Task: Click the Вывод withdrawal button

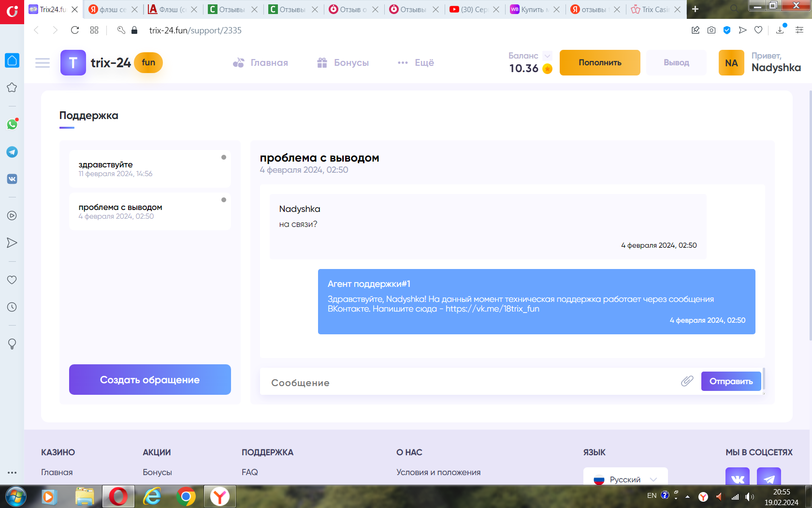Action: click(676, 63)
